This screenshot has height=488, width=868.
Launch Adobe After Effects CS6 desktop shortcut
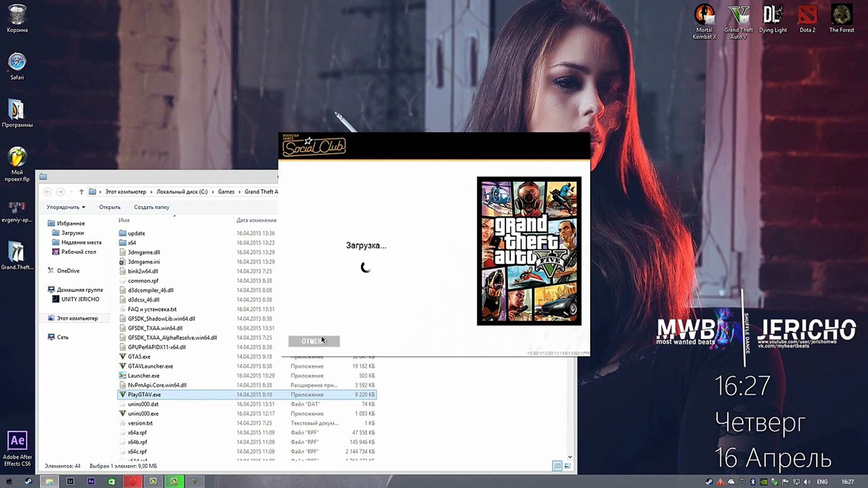coord(17,449)
